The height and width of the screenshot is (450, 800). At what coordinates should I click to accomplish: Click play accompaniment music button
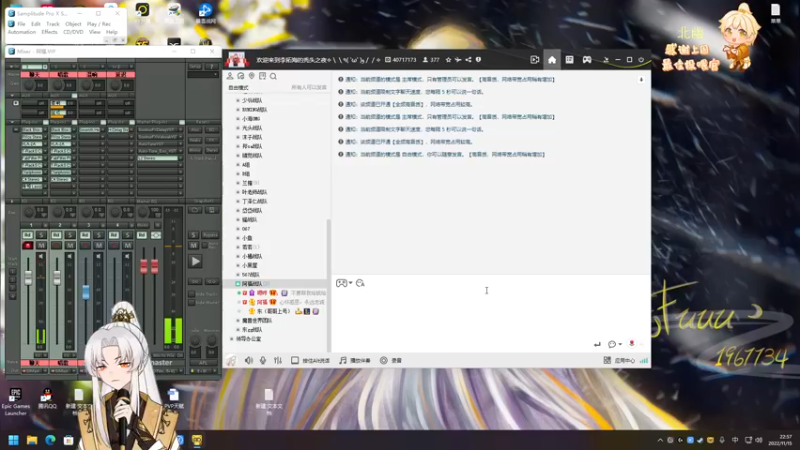(355, 360)
